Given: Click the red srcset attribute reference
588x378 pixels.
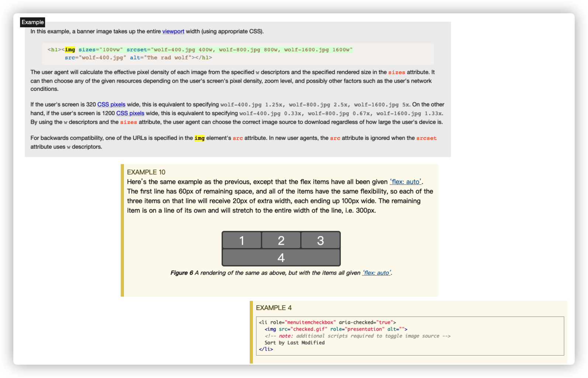Looking at the screenshot, I should pyautogui.click(x=426, y=138).
